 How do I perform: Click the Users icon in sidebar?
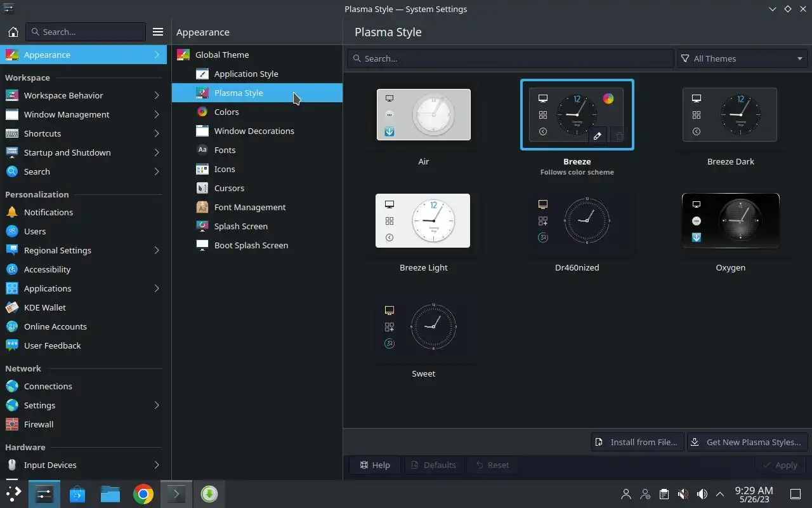12,231
